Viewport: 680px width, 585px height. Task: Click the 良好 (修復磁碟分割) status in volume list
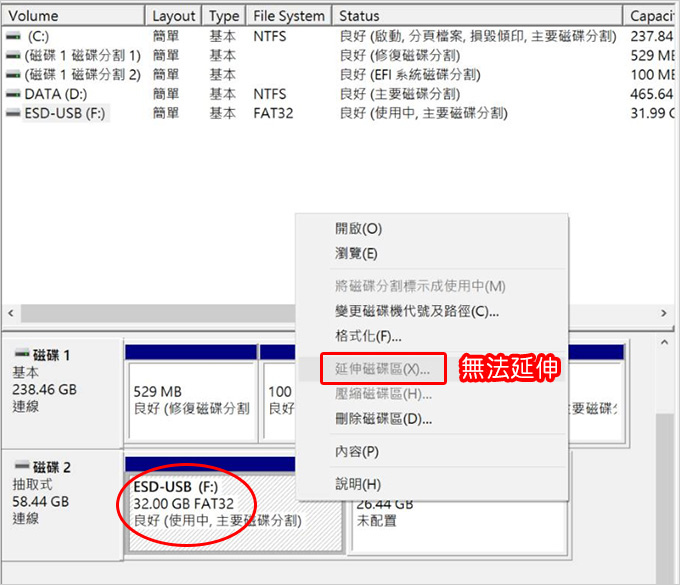coord(400,56)
